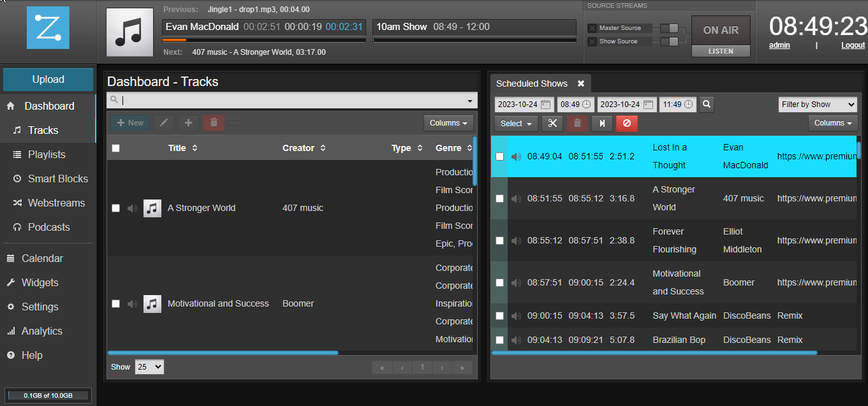The image size is (868, 406).
Task: Open the start date calendar picker
Action: tap(545, 104)
